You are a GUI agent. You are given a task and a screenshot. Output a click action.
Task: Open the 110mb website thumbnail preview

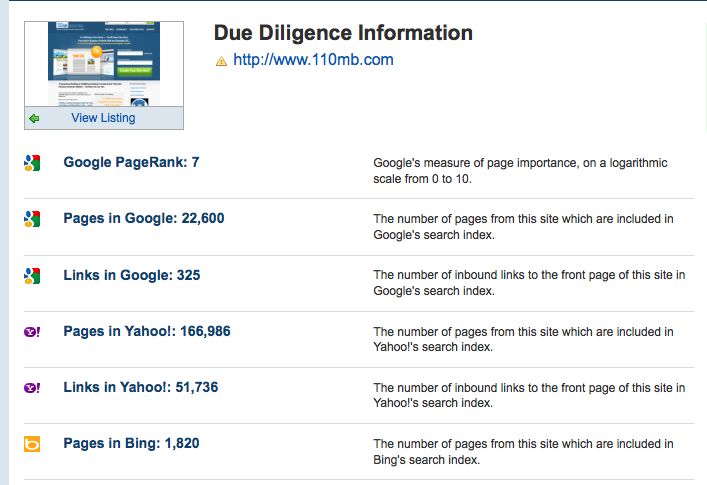tap(104, 64)
